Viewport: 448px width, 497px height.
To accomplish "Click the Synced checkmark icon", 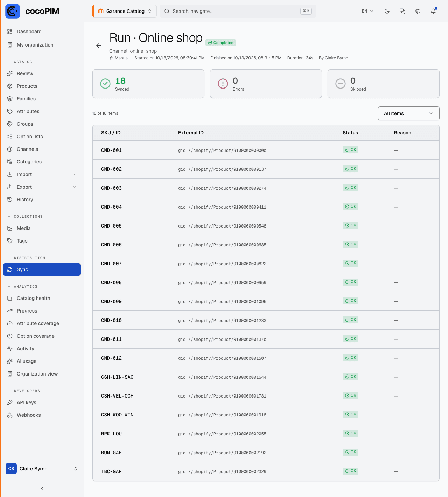I will point(105,84).
